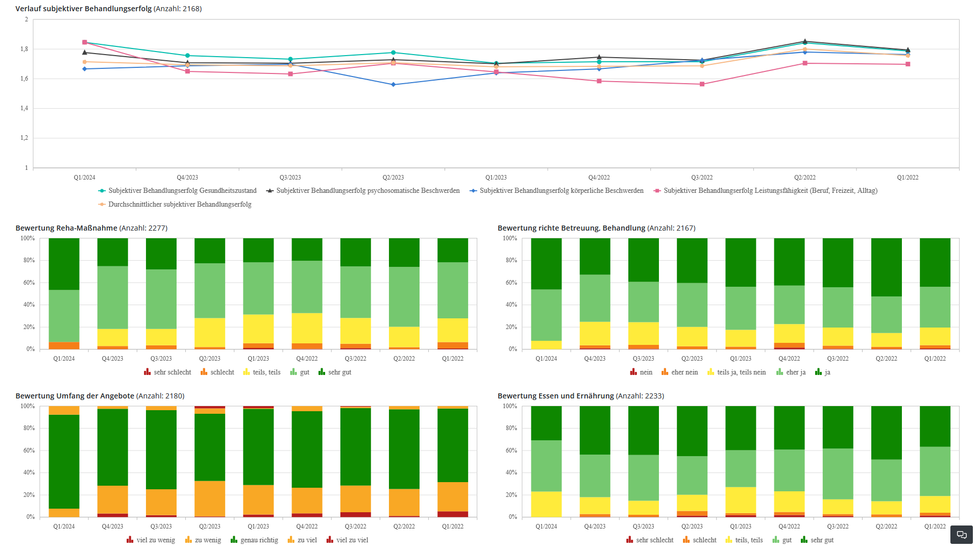The image size is (980, 551).
Task: Click title 'Verlauf subjektiver Behandlungserfolg'
Action: [84, 9]
